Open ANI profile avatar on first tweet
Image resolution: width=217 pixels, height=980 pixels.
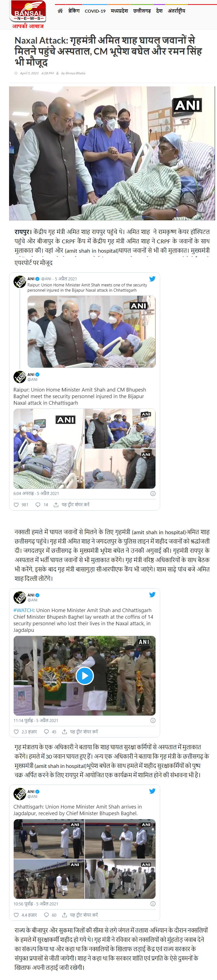pos(20,282)
